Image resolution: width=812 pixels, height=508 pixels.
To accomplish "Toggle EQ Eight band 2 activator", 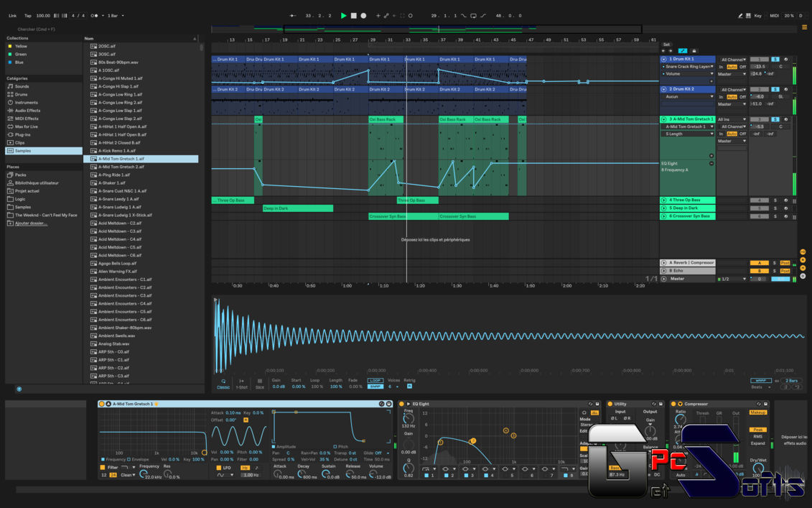I will (446, 476).
